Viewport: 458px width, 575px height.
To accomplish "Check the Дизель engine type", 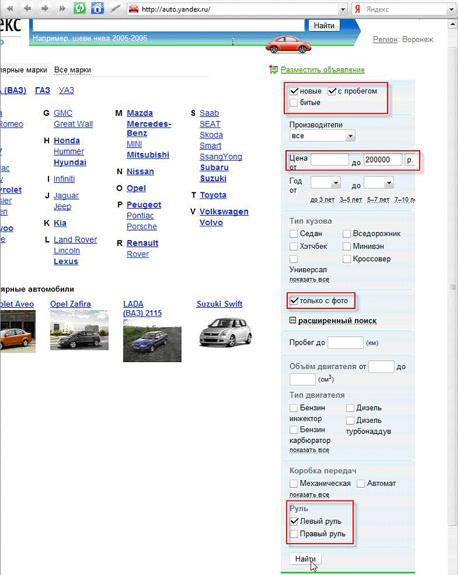I will [350, 408].
